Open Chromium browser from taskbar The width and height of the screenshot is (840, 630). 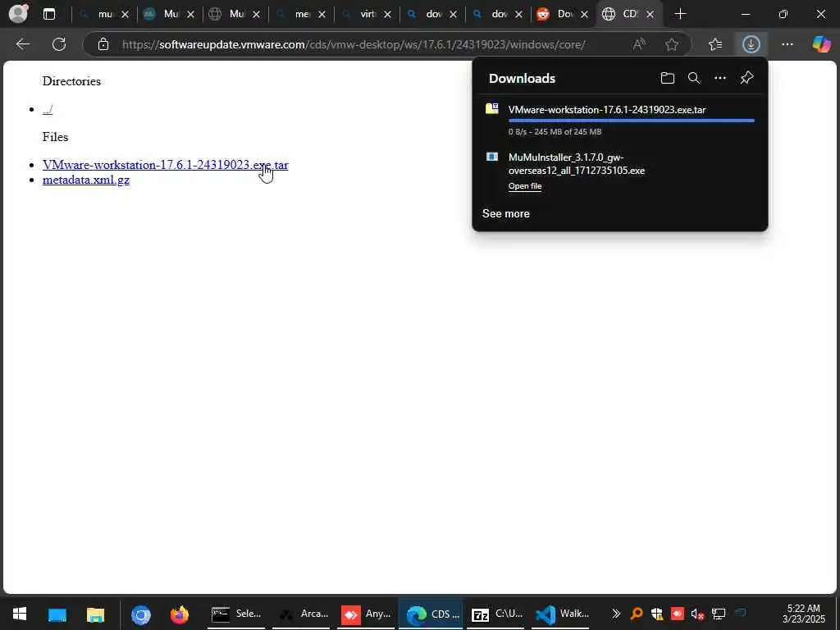141,614
